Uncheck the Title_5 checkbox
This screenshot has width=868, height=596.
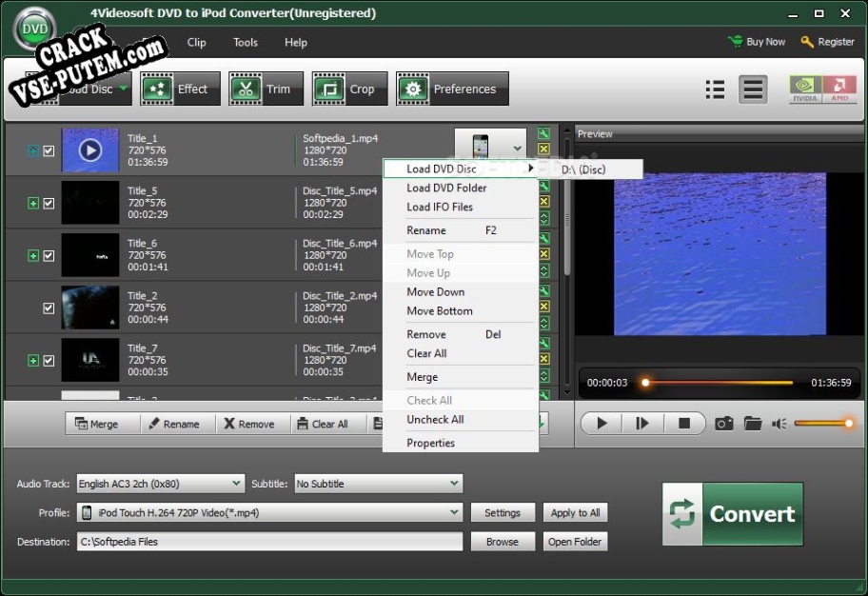[49, 204]
